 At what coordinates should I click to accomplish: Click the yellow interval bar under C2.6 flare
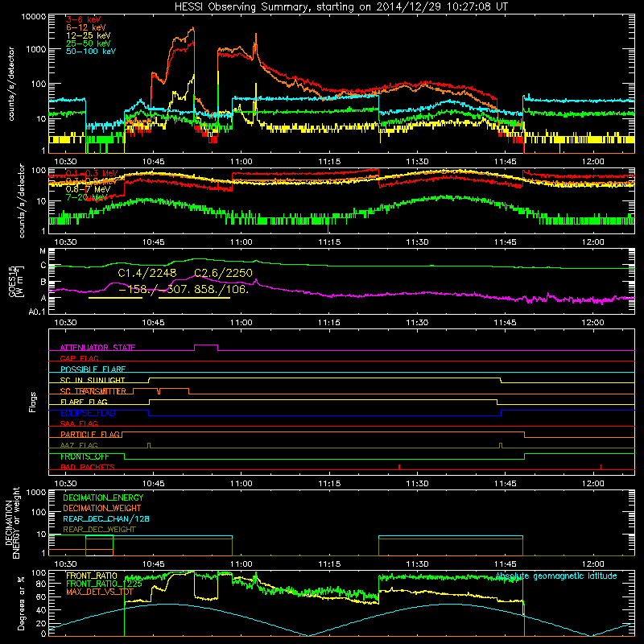194,297
